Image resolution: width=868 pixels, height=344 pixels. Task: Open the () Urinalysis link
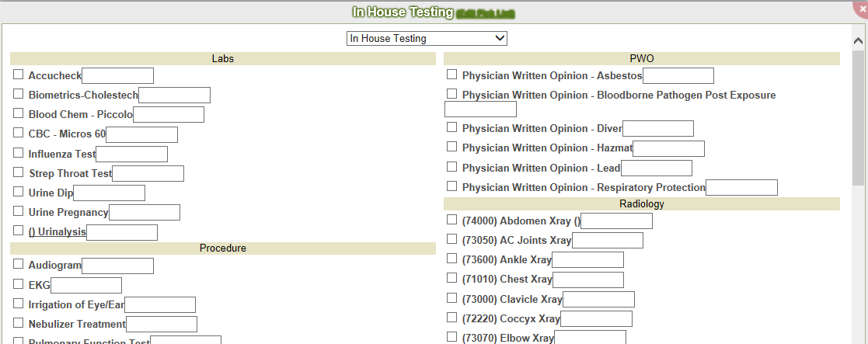point(58,231)
